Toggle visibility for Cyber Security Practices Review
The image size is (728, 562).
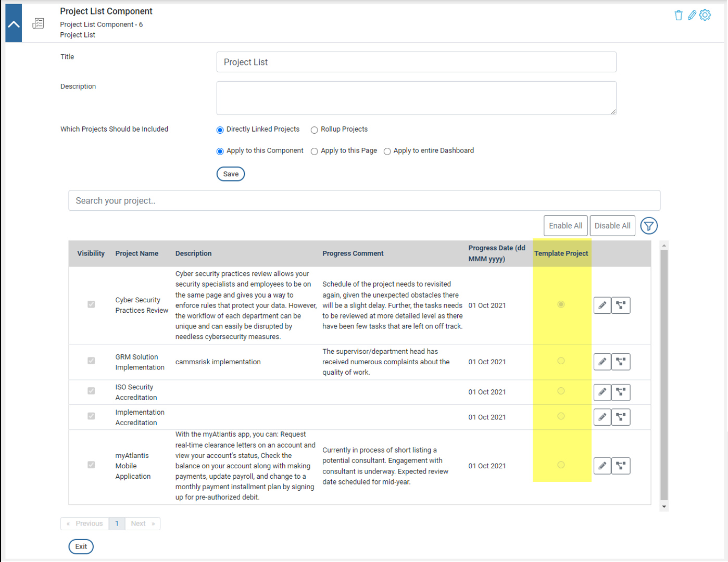coord(91,304)
